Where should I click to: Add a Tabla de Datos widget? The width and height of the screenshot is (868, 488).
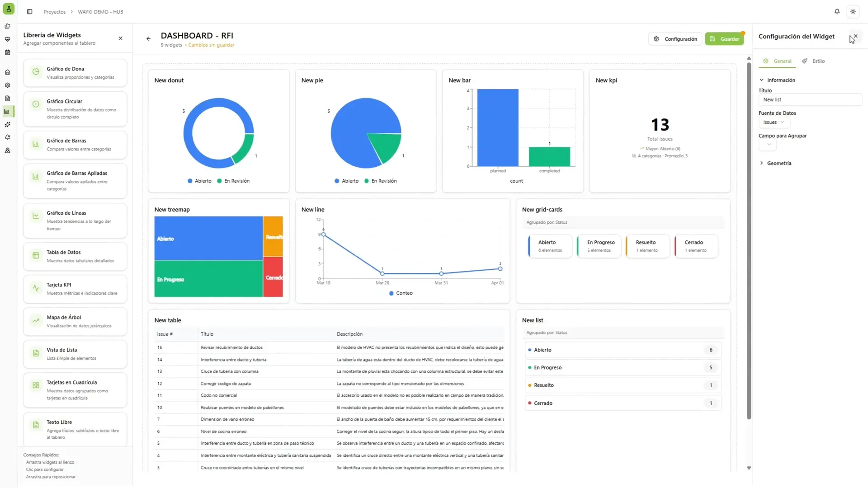coord(75,256)
